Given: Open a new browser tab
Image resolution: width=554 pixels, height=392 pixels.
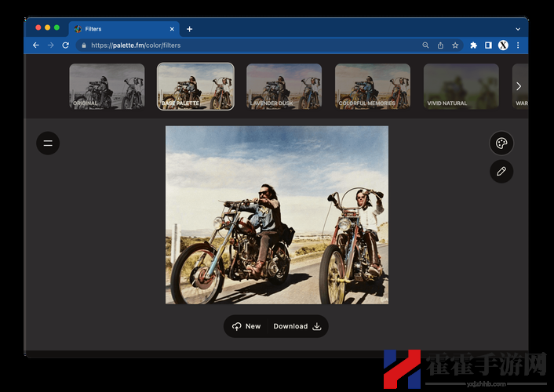Looking at the screenshot, I should click(x=189, y=29).
